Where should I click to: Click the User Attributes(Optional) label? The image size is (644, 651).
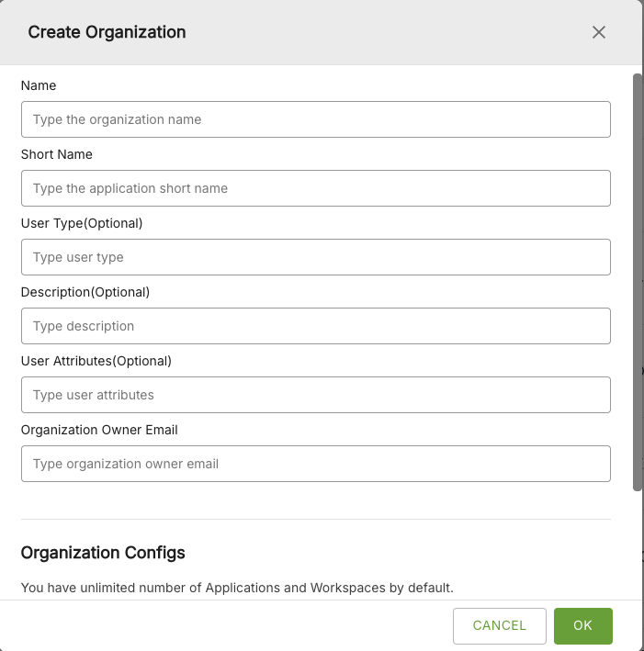(x=96, y=361)
